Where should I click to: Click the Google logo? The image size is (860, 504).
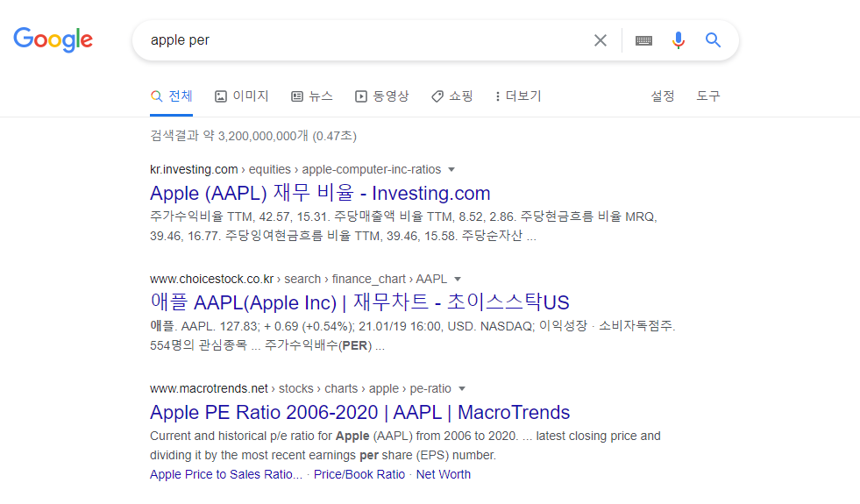tap(53, 39)
